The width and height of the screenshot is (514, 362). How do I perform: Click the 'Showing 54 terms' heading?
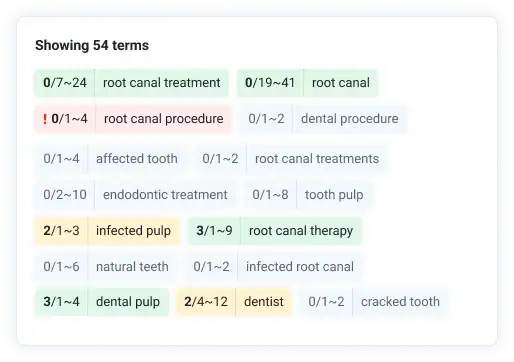click(92, 46)
